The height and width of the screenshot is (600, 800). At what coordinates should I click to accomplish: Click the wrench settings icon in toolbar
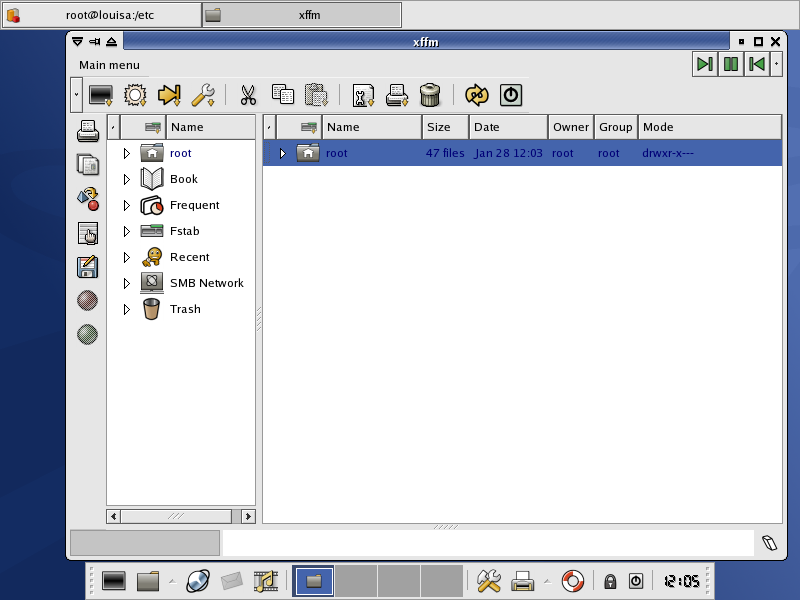point(203,95)
